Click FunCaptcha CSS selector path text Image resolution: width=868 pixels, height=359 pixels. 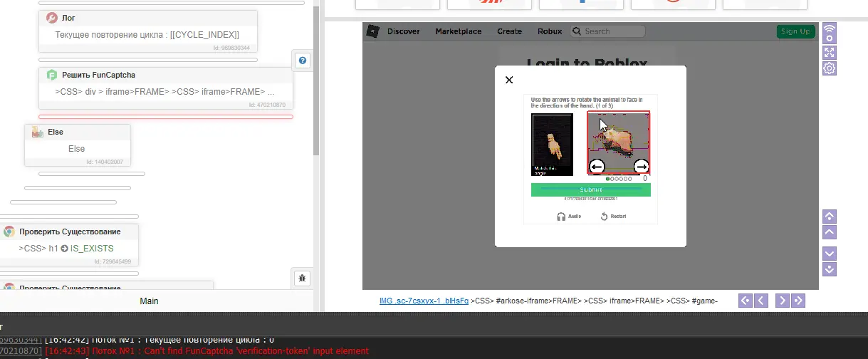[x=164, y=92]
